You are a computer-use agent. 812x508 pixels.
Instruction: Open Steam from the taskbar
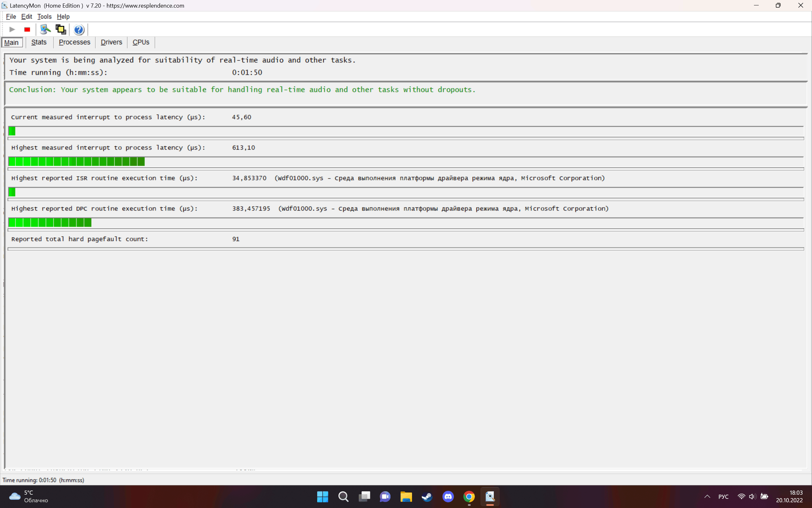click(x=427, y=497)
